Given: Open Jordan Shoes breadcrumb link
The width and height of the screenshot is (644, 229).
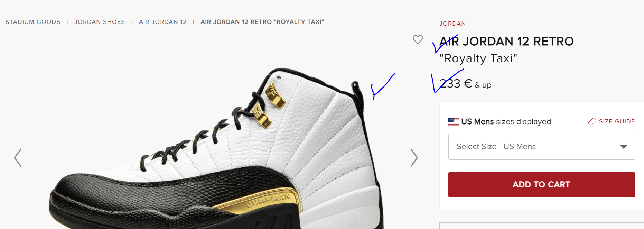Looking at the screenshot, I should pos(100,22).
